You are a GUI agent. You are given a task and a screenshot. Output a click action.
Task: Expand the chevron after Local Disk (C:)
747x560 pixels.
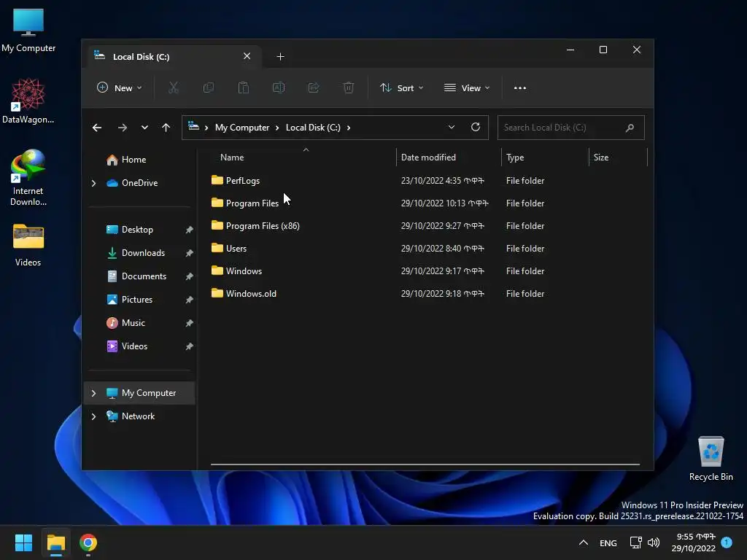pos(349,128)
